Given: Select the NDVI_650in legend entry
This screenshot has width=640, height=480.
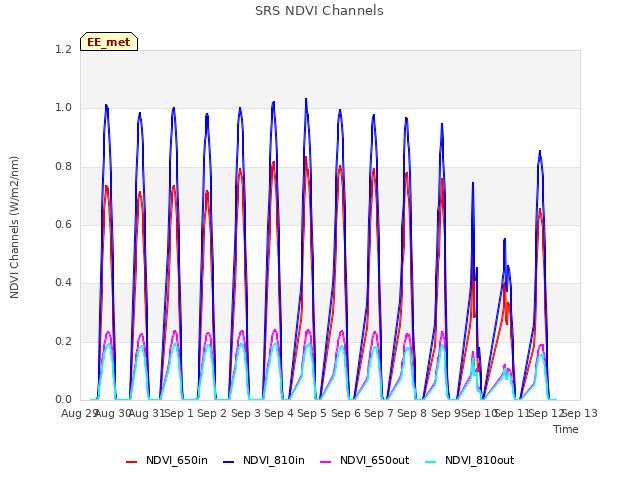Looking at the screenshot, I should tap(167, 460).
